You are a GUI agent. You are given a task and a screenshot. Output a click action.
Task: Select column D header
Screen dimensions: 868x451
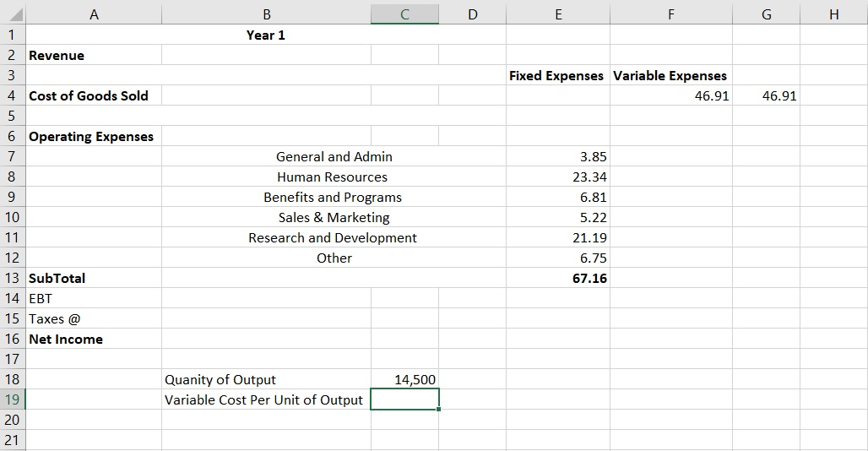pyautogui.click(x=472, y=14)
